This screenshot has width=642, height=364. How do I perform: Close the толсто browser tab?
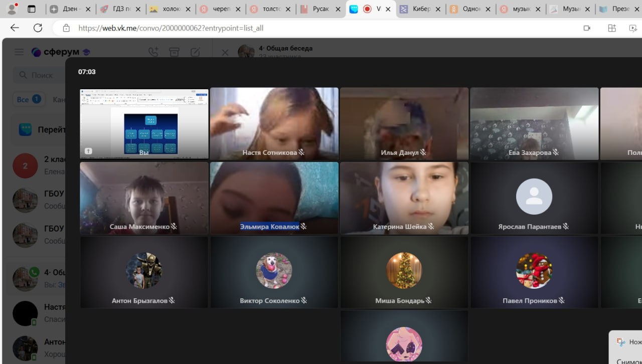tap(288, 9)
